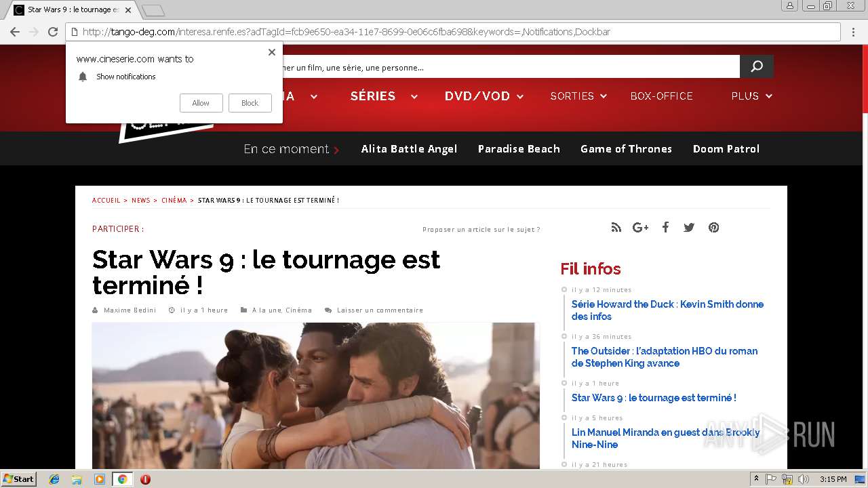The height and width of the screenshot is (488, 868).
Task: Click the article headline Star Wars 9
Action: coord(267,272)
